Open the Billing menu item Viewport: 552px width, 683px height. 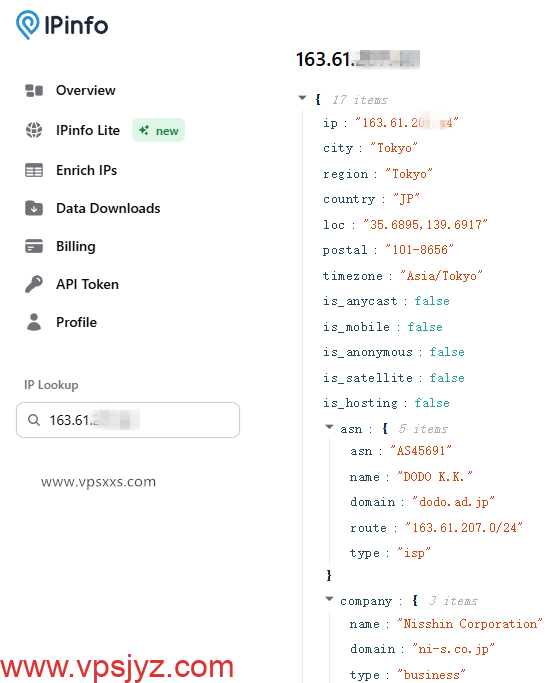pos(61,246)
